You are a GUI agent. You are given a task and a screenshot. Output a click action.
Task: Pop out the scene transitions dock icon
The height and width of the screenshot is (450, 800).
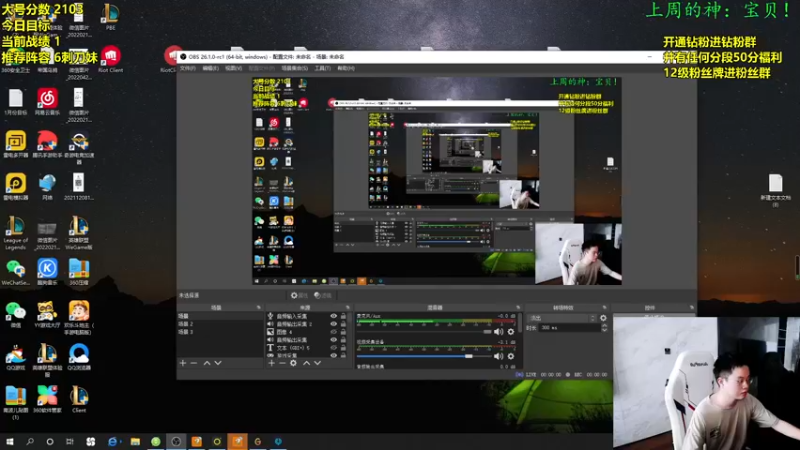(605, 308)
